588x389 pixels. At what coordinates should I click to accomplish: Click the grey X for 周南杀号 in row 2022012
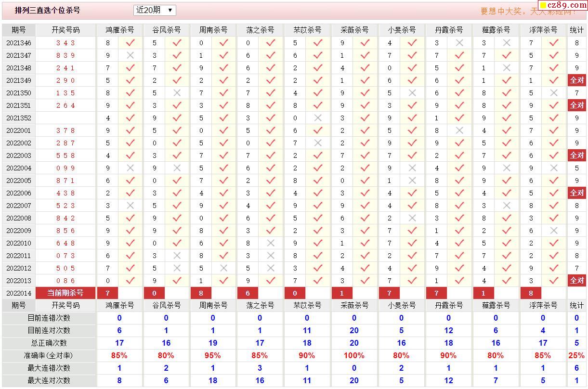point(224,268)
